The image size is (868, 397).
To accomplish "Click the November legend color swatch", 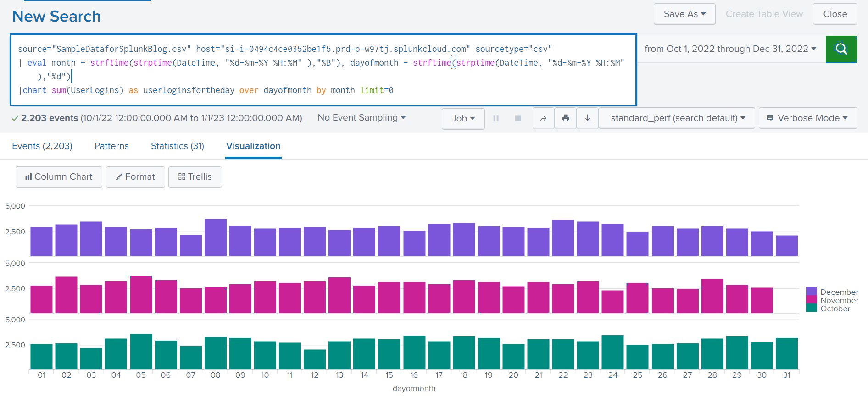I will point(811,300).
